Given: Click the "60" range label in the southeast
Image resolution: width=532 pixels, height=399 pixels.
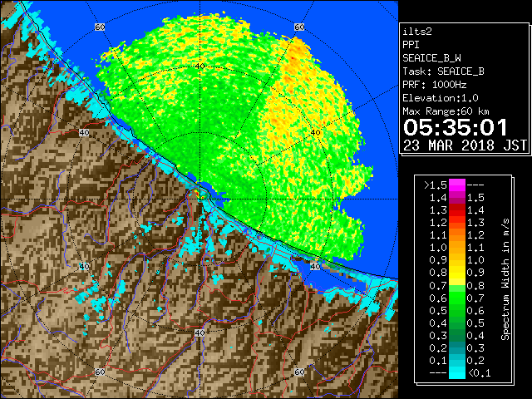Looking at the screenshot, I should click(299, 372).
